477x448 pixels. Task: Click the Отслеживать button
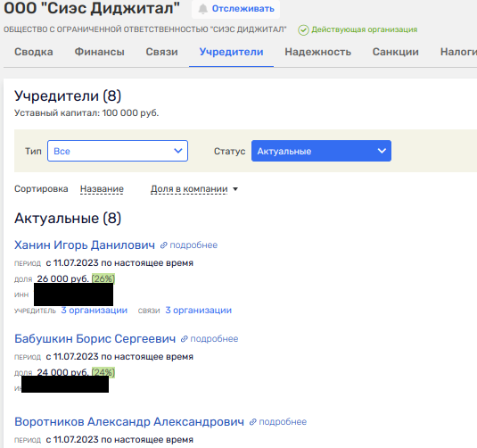[x=235, y=9]
